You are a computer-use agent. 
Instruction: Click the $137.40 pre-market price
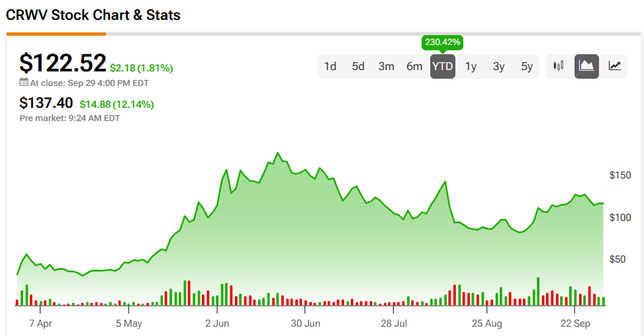point(46,103)
